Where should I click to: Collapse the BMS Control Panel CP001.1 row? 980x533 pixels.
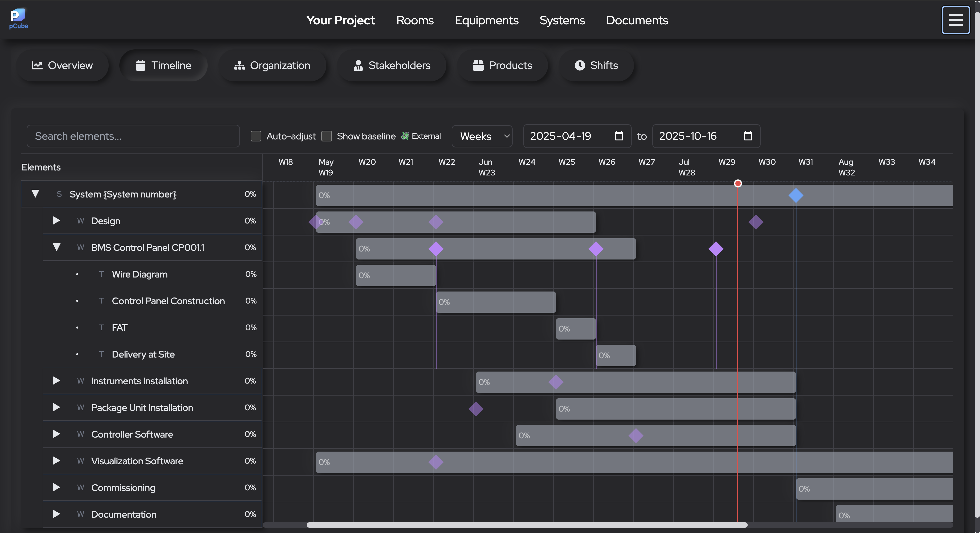57,247
